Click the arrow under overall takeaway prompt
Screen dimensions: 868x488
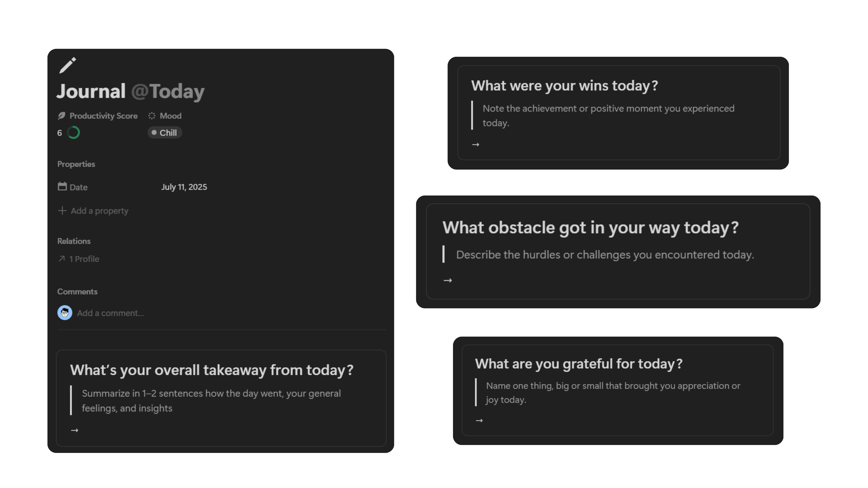[x=74, y=430]
